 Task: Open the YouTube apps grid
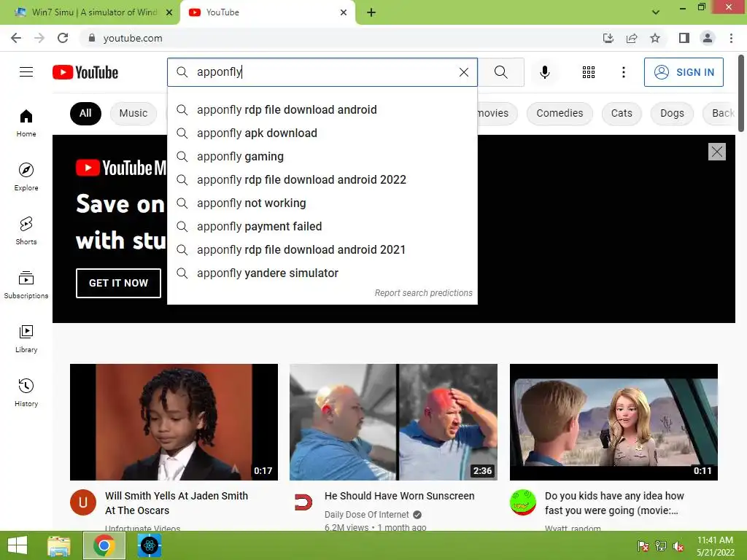click(589, 72)
